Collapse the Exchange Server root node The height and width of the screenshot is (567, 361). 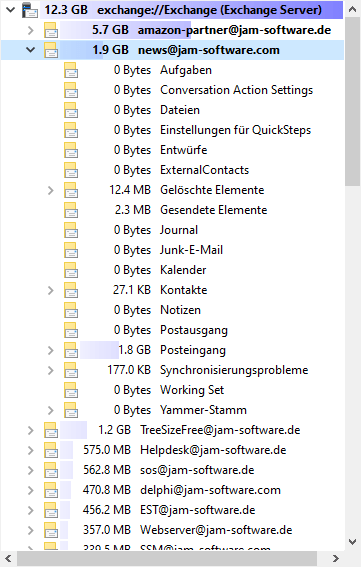pos(11,10)
